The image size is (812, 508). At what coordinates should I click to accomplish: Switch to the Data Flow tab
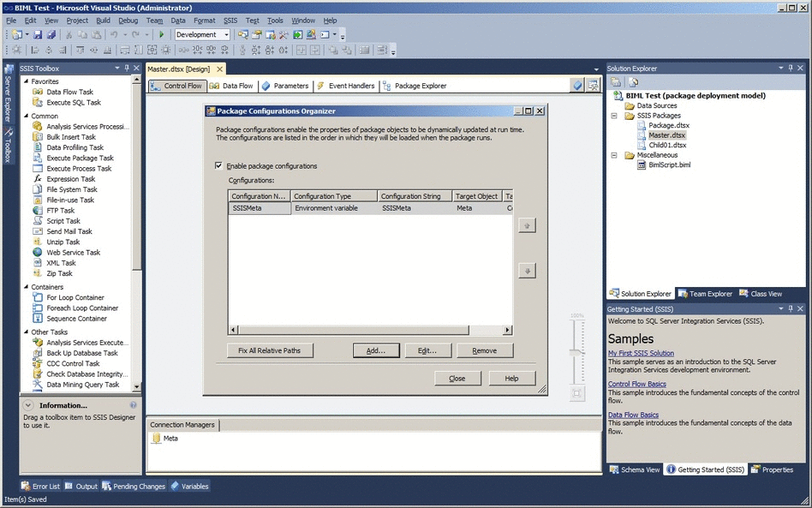pos(231,86)
